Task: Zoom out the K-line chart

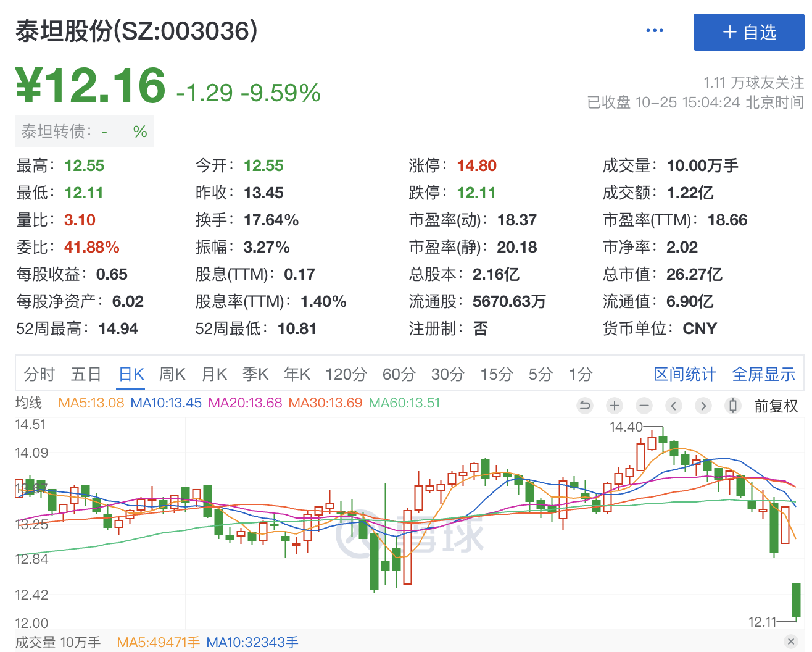Action: pyautogui.click(x=644, y=406)
